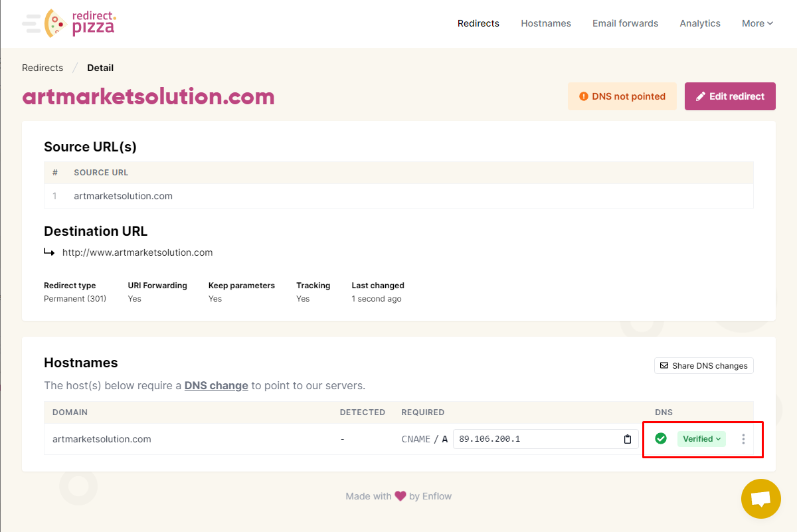Open the three-dot hostname options menu
This screenshot has height=532, width=797.
[743, 439]
